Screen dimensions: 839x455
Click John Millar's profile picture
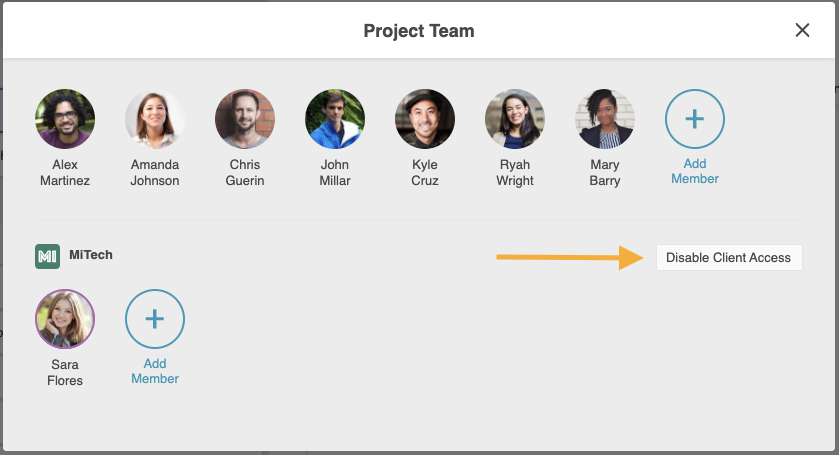coord(335,119)
